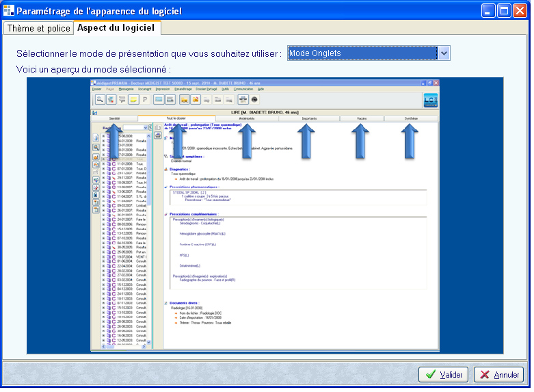The width and height of the screenshot is (534, 392).
Task: Click the blue logo at preview's top right
Action: pos(431,100)
